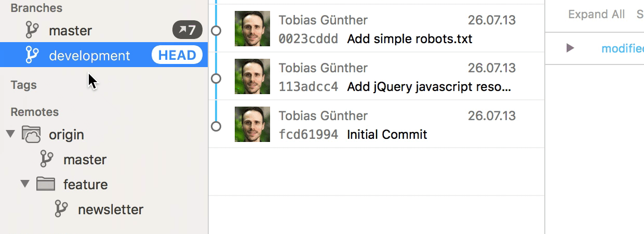This screenshot has height=234, width=644.
Task: Click the master branch icon under Branches
Action: 33,31
